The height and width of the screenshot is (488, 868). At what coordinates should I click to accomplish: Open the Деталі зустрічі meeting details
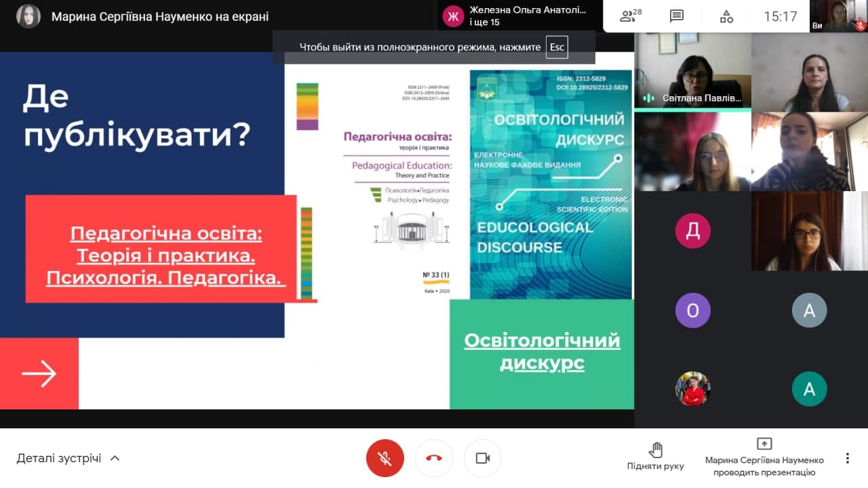(x=59, y=458)
